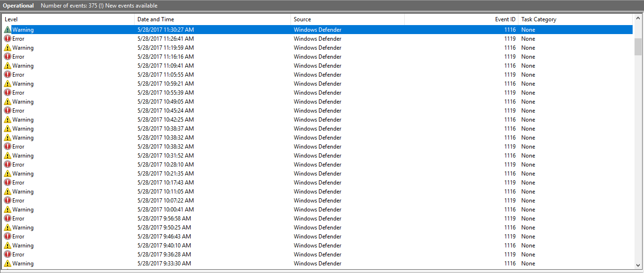Screen dimensions: 644x273
Task: Click error icon of 10:28:10 AM event
Action: [x=8, y=165]
